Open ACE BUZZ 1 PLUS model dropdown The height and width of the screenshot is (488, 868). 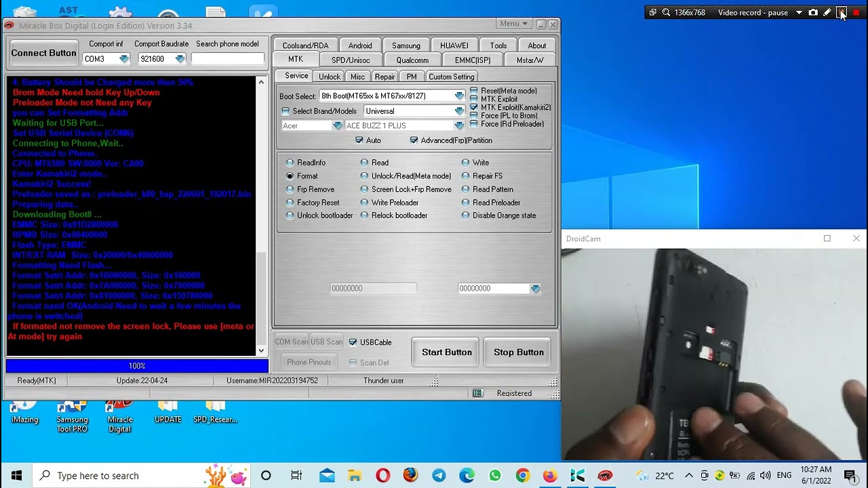point(459,125)
